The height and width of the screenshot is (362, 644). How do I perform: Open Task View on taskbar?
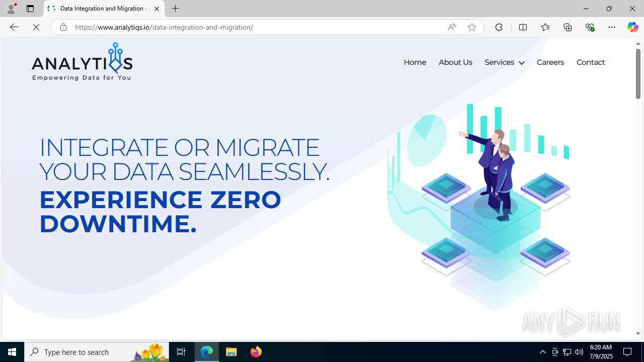pyautogui.click(x=181, y=352)
